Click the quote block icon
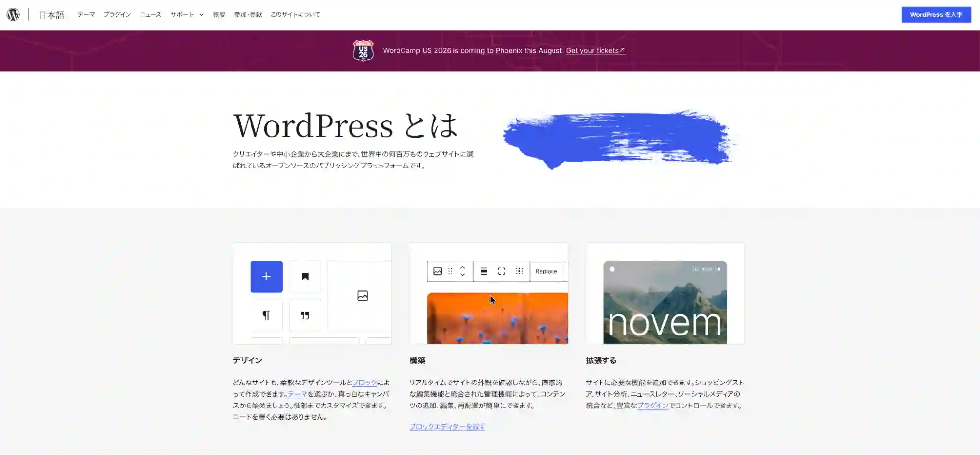Viewport: 980px width, 455px height. click(x=305, y=315)
